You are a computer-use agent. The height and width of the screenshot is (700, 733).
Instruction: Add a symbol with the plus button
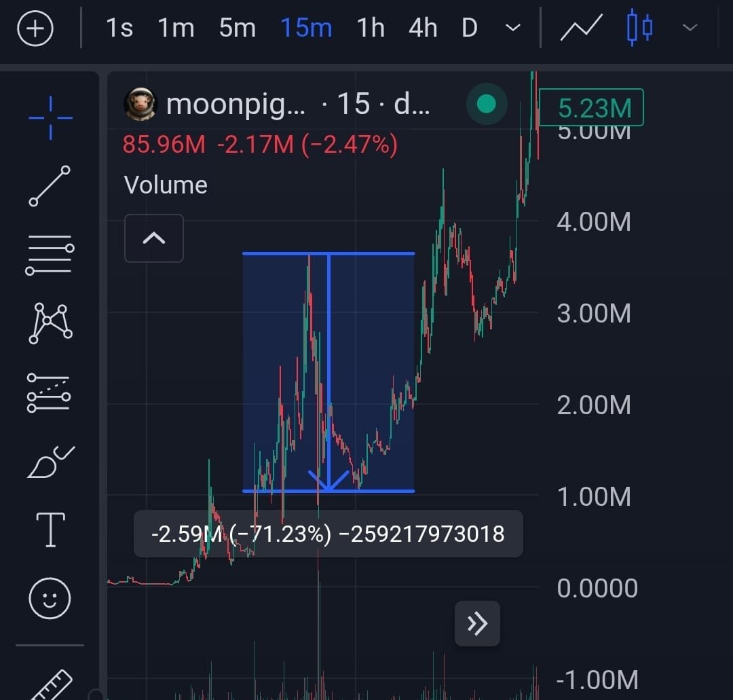pyautogui.click(x=35, y=29)
